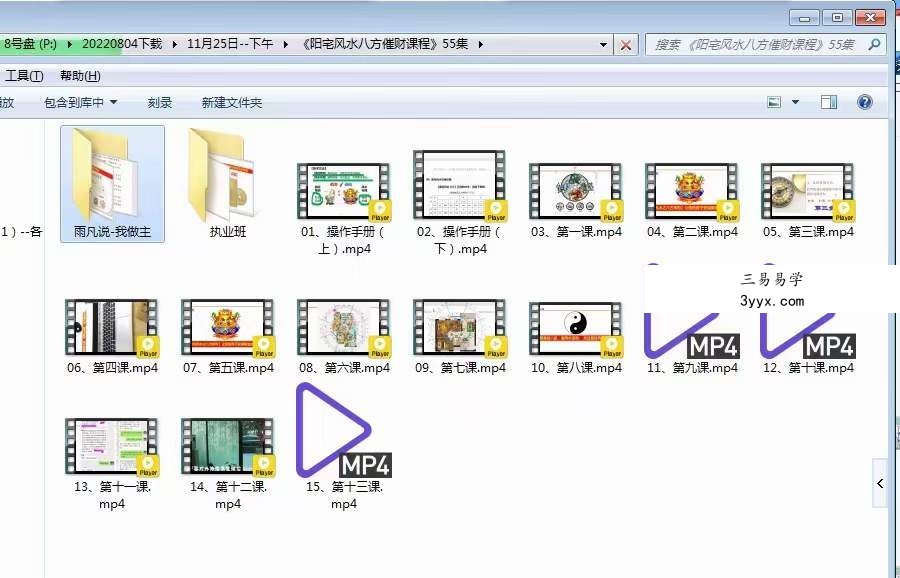Click the collapse chevron at the right edge
Screen dimensions: 900x578
pos(880,483)
